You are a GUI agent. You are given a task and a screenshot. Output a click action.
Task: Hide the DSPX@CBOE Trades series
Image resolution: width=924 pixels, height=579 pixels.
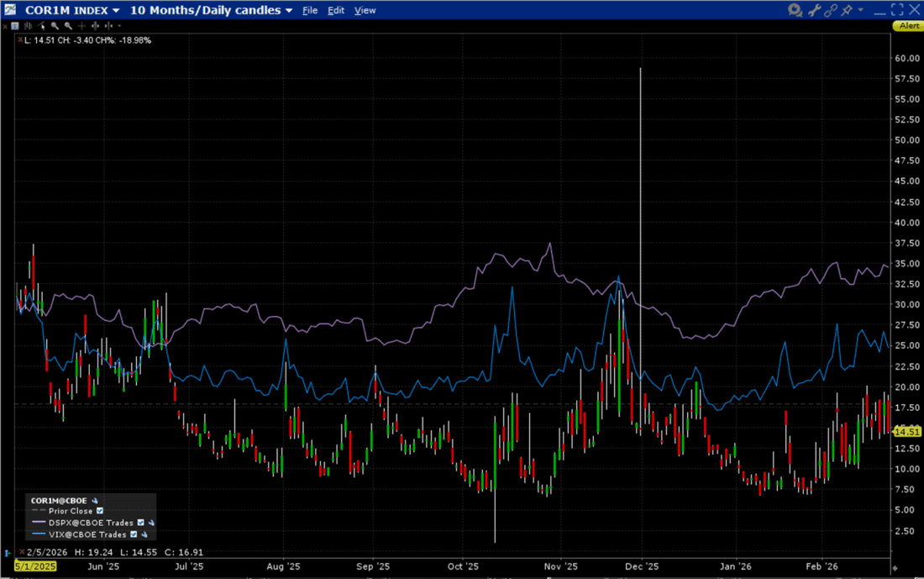140,522
